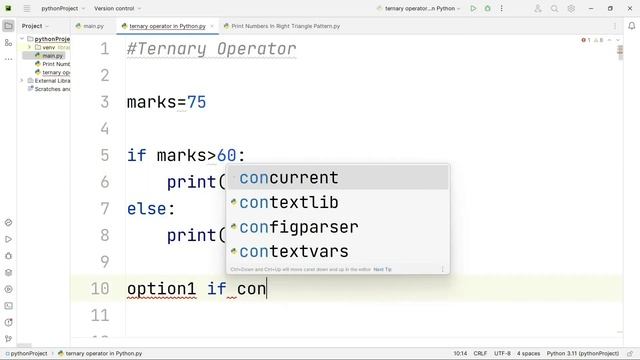640x360 pixels.
Task: Choose configparser completion suggestion
Action: (x=338, y=227)
